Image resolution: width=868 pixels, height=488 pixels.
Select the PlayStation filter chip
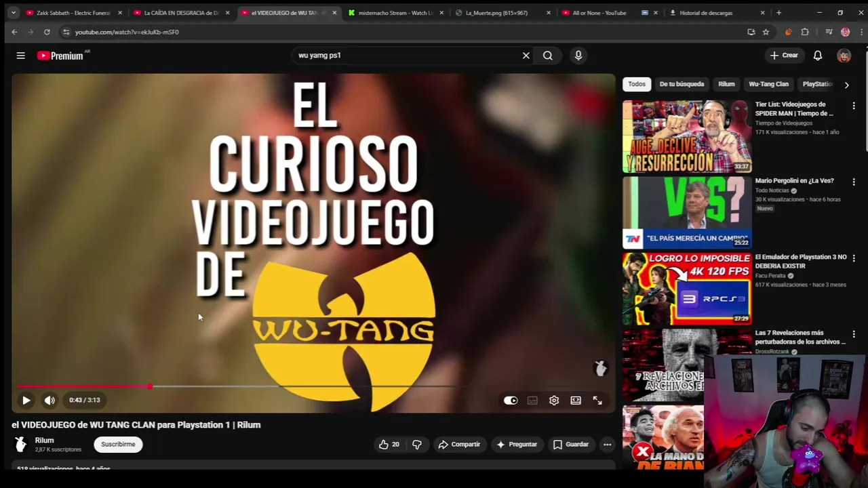816,84
